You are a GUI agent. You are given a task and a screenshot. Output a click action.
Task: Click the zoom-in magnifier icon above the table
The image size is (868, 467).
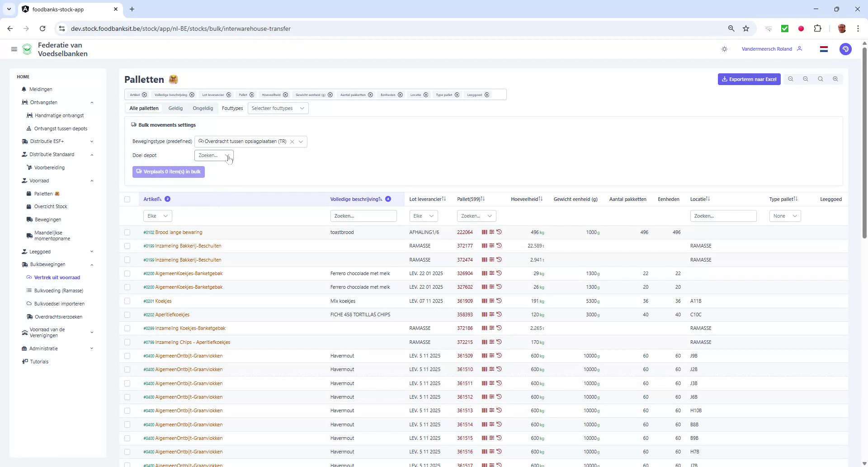click(835, 79)
